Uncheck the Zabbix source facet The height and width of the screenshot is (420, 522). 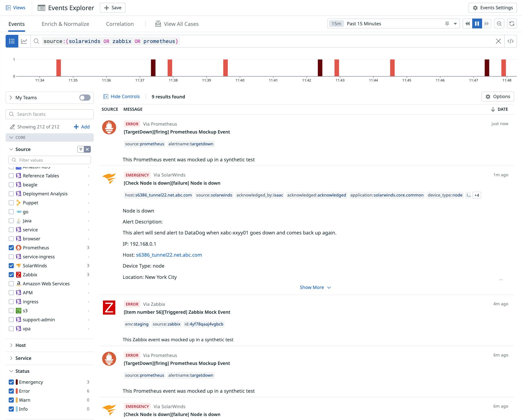tap(11, 275)
